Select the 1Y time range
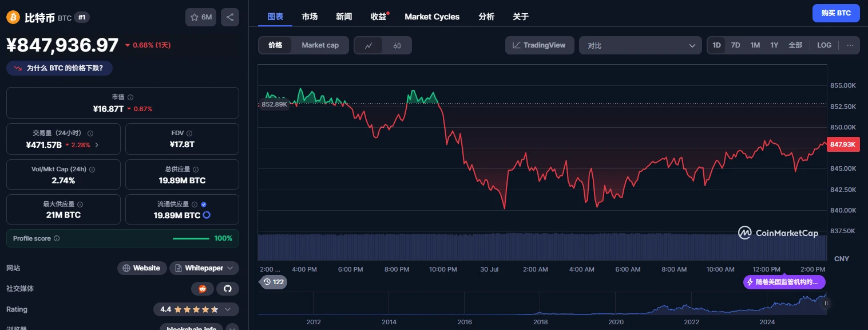 point(774,45)
